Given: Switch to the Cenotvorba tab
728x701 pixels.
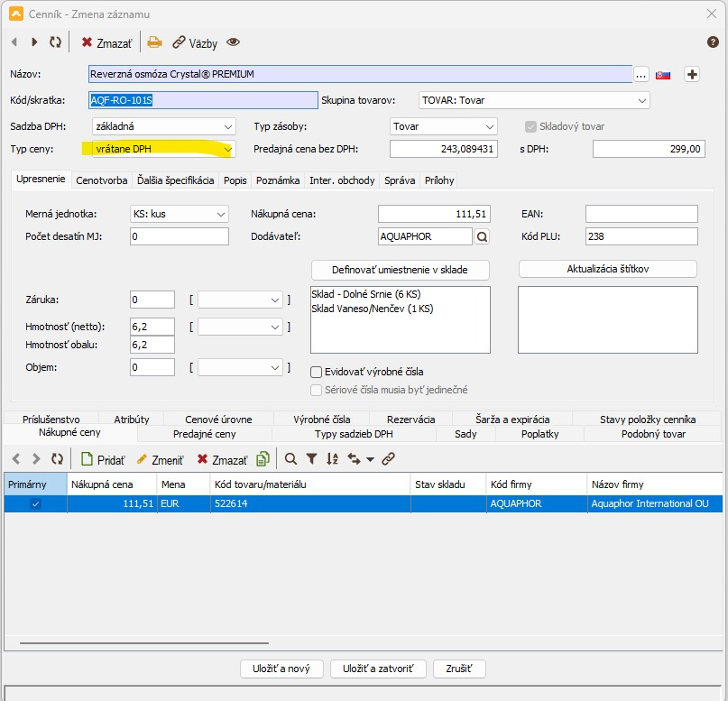Looking at the screenshot, I should tap(101, 180).
